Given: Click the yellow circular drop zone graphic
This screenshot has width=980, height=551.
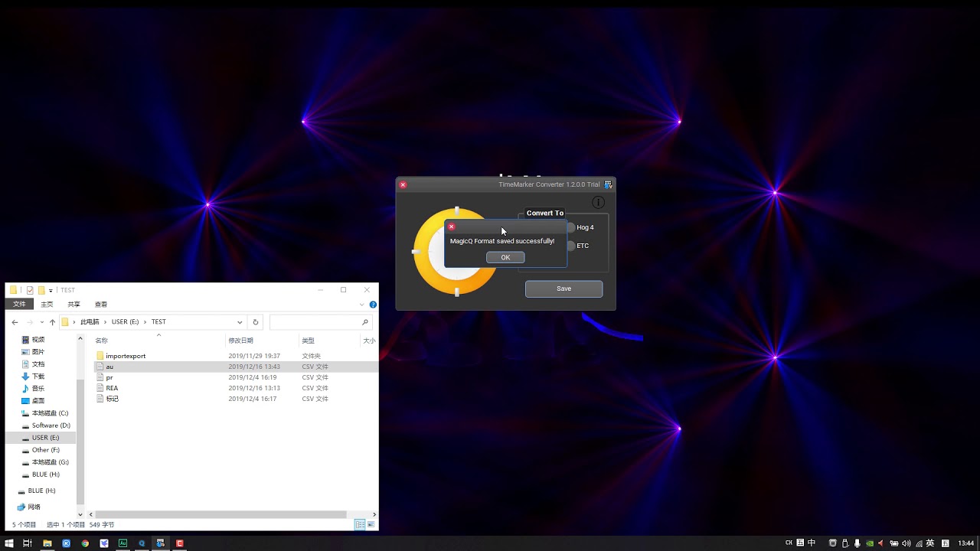Looking at the screenshot, I should [x=456, y=251].
